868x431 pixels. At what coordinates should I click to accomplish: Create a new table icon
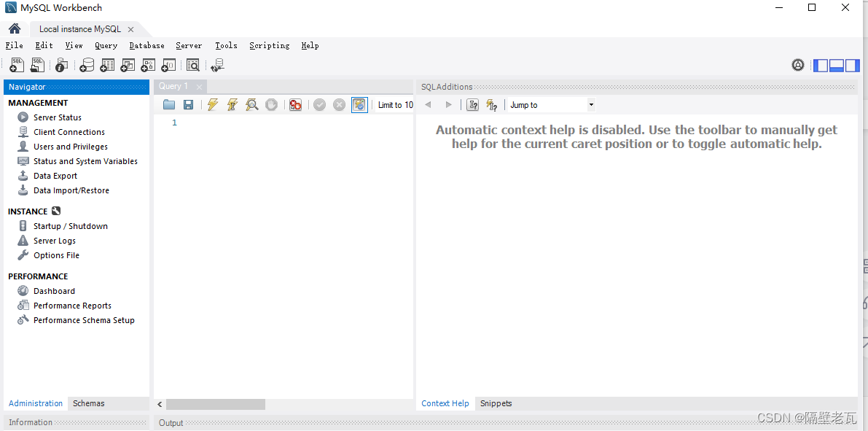[107, 66]
